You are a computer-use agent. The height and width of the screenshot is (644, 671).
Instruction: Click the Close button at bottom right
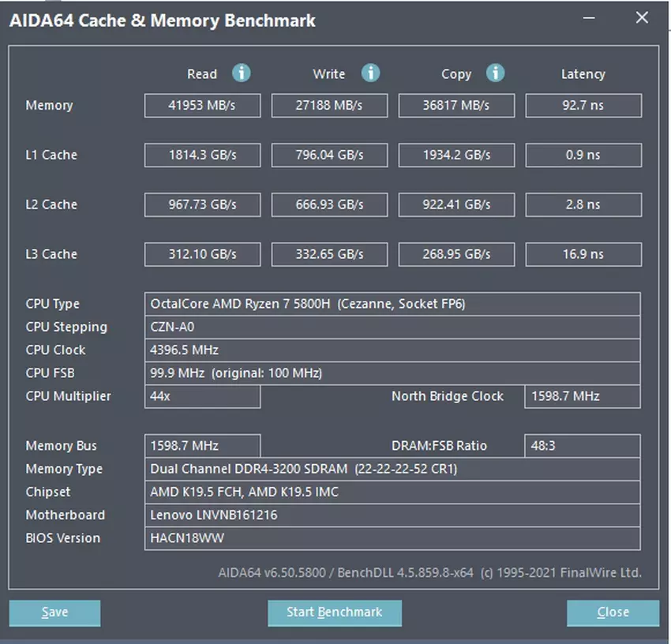click(613, 612)
